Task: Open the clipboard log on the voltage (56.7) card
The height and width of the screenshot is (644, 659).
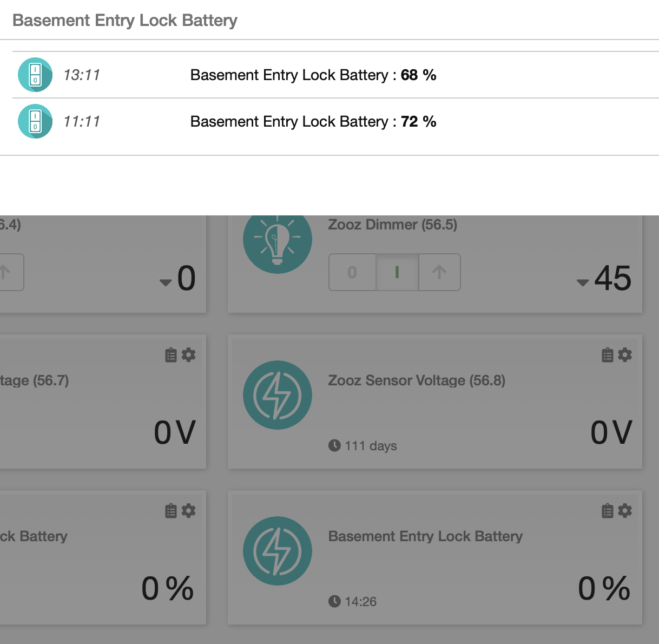Action: tap(171, 355)
